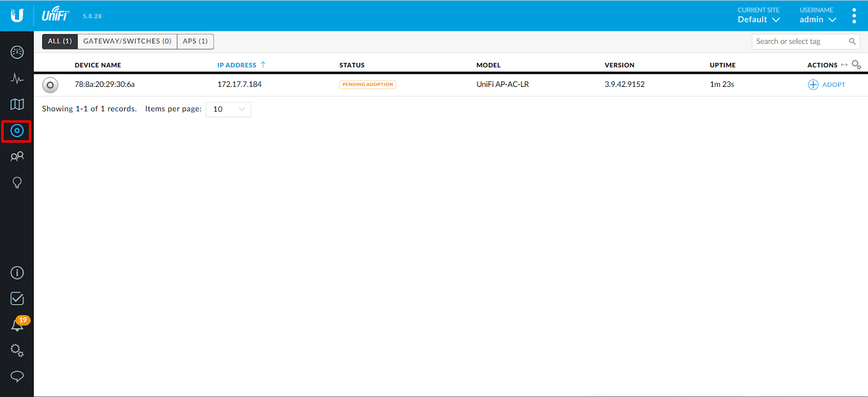The height and width of the screenshot is (397, 868).
Task: Switch to the APS (1) tab
Action: [x=195, y=41]
